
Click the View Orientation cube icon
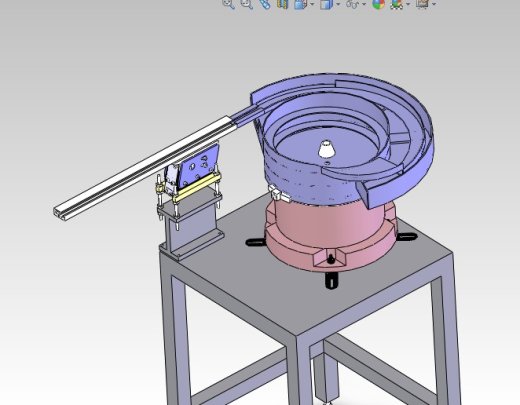300,4
